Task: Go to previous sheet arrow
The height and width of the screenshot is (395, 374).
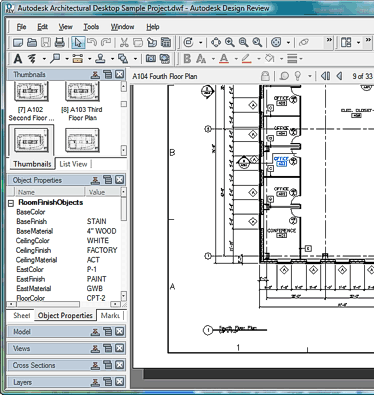Action: tap(339, 76)
